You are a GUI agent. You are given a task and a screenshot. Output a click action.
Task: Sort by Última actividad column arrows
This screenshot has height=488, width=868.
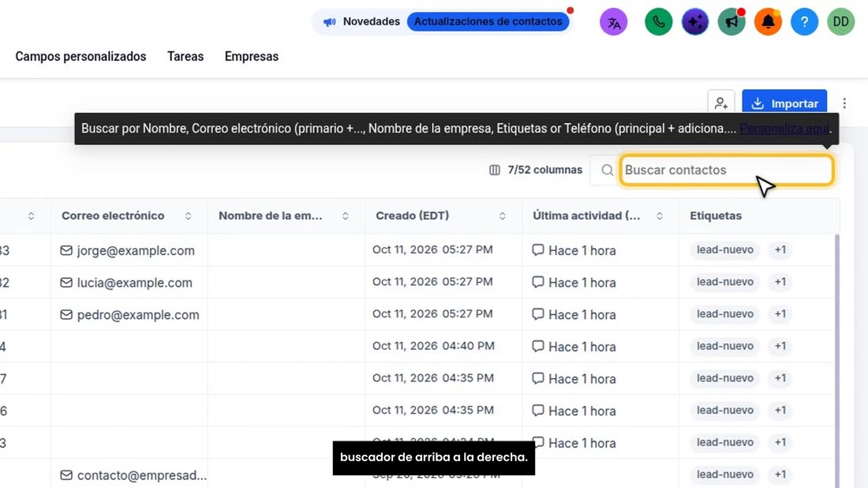tap(660, 216)
